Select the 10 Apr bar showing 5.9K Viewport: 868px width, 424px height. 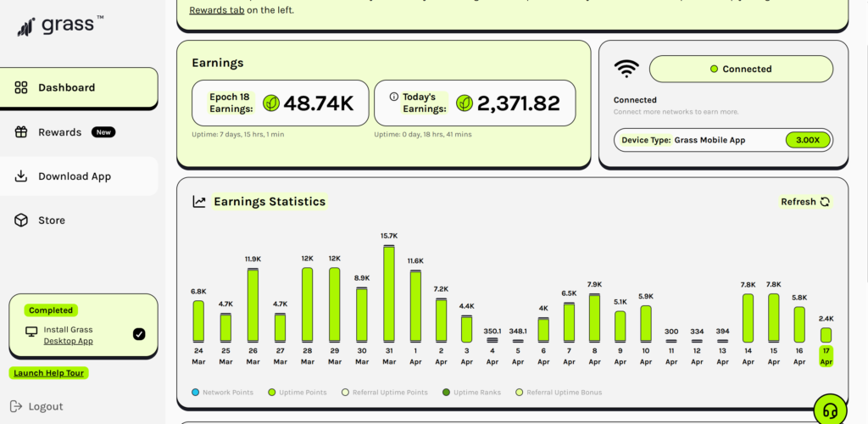pos(645,324)
